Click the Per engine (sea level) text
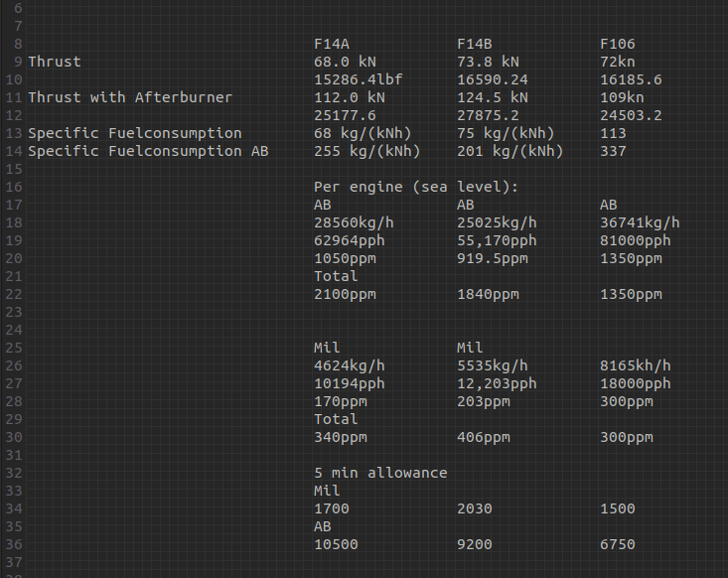 point(416,187)
